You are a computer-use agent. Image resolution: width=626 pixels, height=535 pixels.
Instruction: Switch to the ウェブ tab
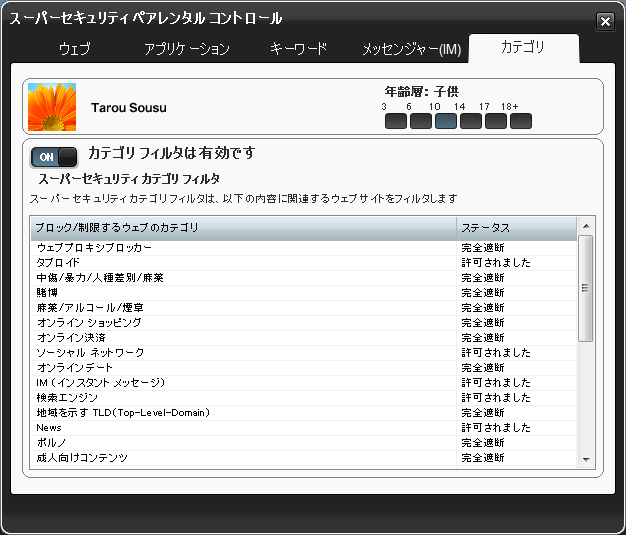tap(75, 49)
